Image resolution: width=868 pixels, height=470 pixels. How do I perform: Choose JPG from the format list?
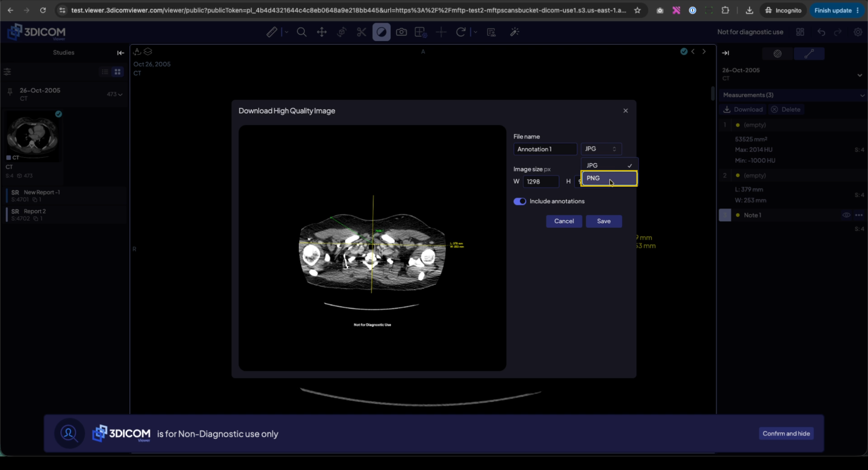click(609, 165)
